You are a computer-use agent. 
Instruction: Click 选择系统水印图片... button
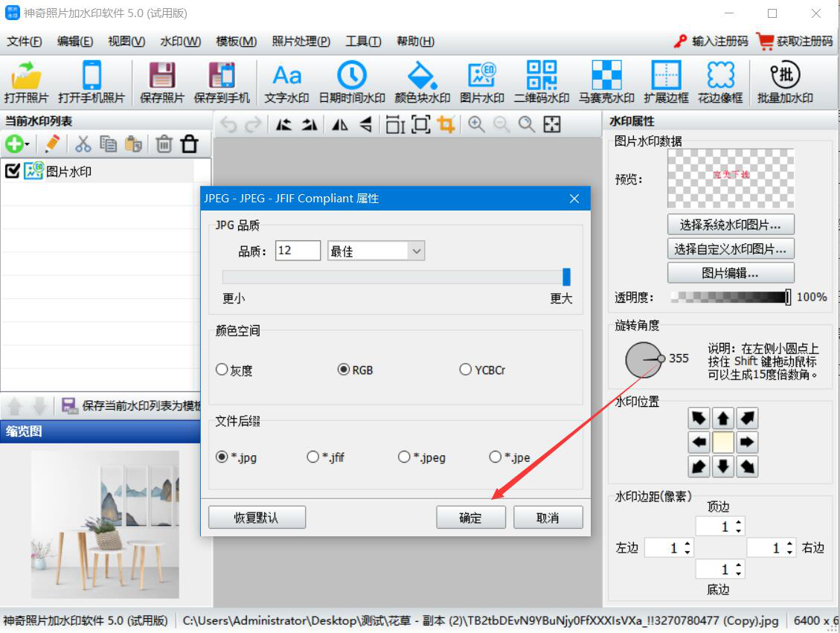[730, 225]
